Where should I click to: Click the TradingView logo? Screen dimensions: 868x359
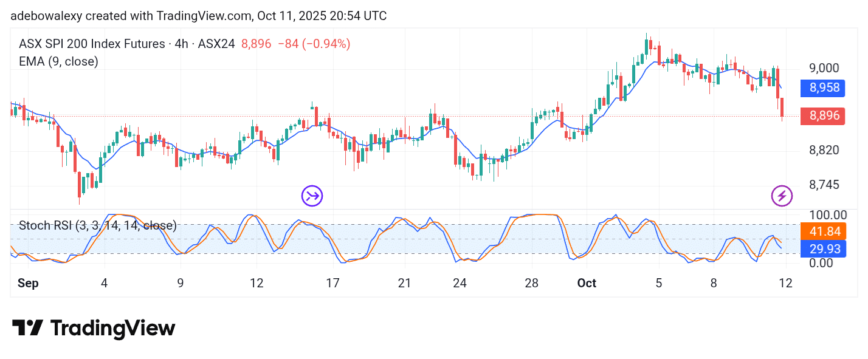point(94,329)
